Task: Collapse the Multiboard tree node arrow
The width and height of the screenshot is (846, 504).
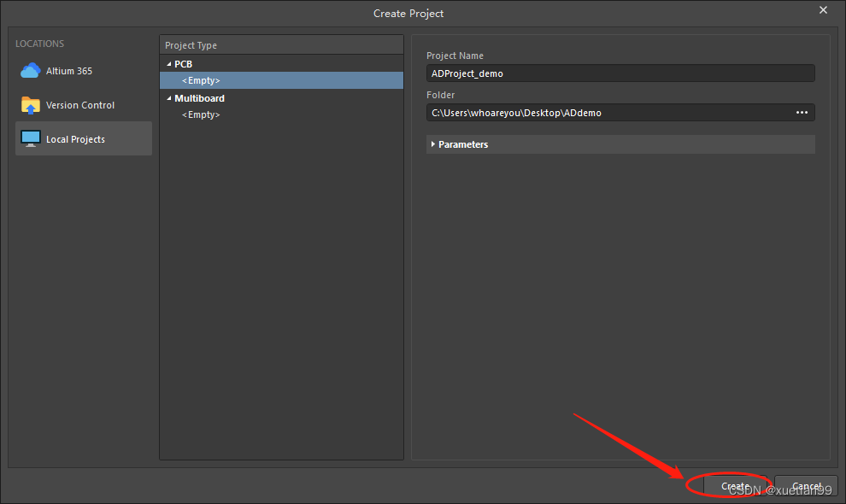Action: (168, 98)
